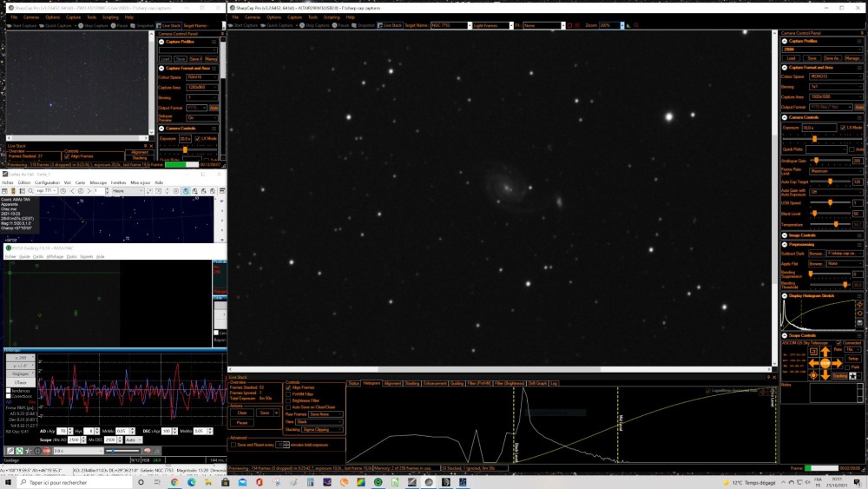Click Load button in Altair Capture Profiles
This screenshot has width=868, height=489.
791,58
